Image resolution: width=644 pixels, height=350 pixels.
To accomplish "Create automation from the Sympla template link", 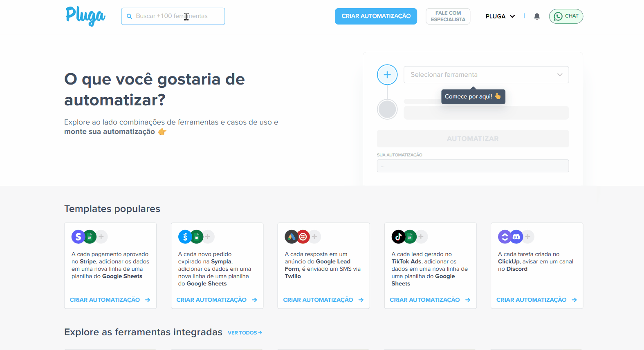I will (x=217, y=300).
